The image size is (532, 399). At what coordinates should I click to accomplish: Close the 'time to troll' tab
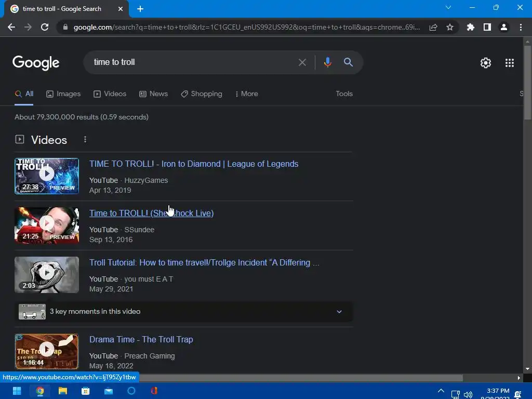click(x=121, y=9)
